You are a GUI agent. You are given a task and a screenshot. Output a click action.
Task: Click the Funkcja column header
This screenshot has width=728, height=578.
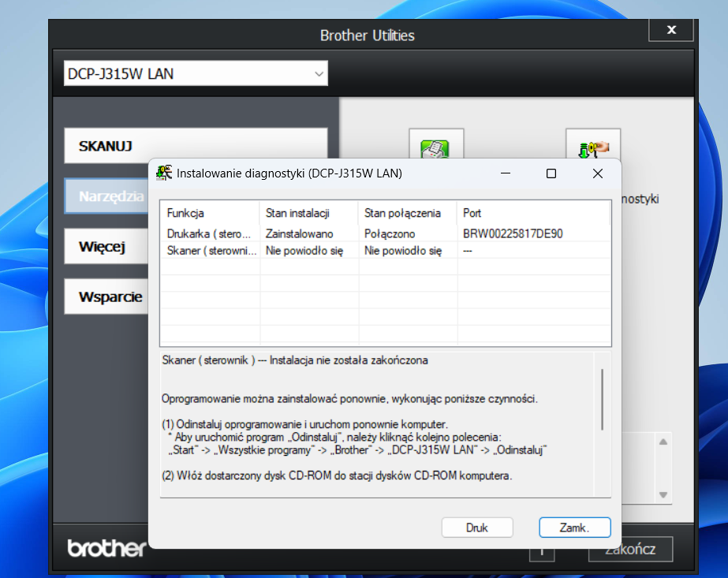pyautogui.click(x=209, y=213)
